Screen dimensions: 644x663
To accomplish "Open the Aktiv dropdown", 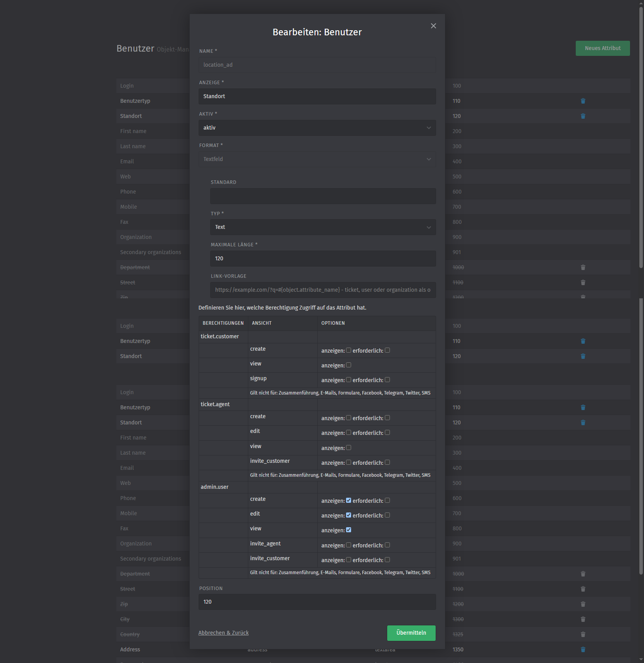I will pyautogui.click(x=317, y=128).
